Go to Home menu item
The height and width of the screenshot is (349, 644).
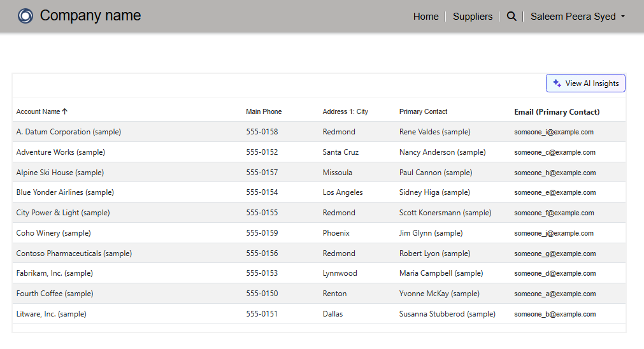point(426,17)
